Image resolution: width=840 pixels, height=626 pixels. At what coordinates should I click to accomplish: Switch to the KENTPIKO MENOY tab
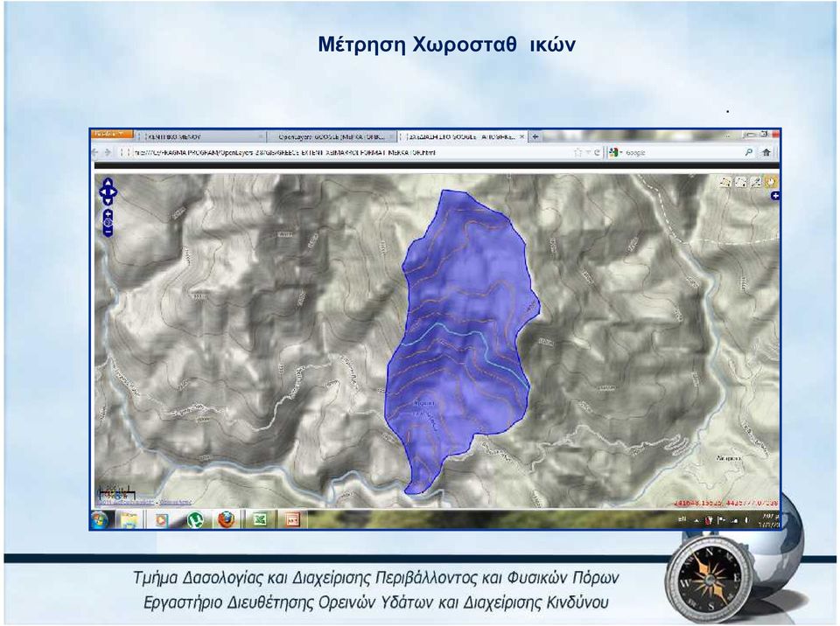click(199, 137)
